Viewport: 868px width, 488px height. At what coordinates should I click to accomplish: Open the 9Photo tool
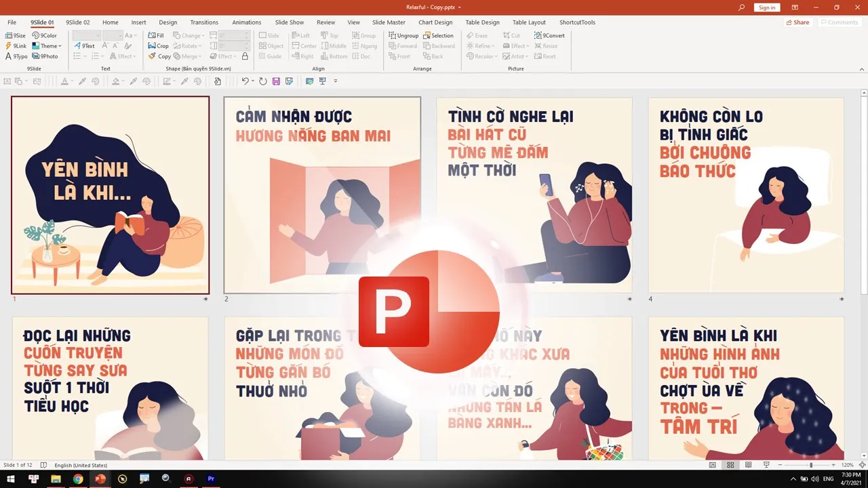[45, 56]
